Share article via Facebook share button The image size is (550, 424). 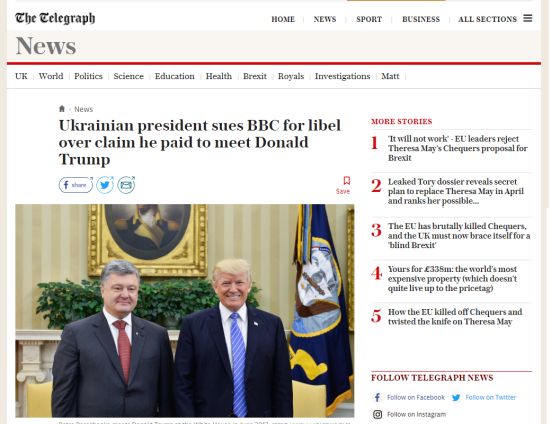pyautogui.click(x=76, y=185)
